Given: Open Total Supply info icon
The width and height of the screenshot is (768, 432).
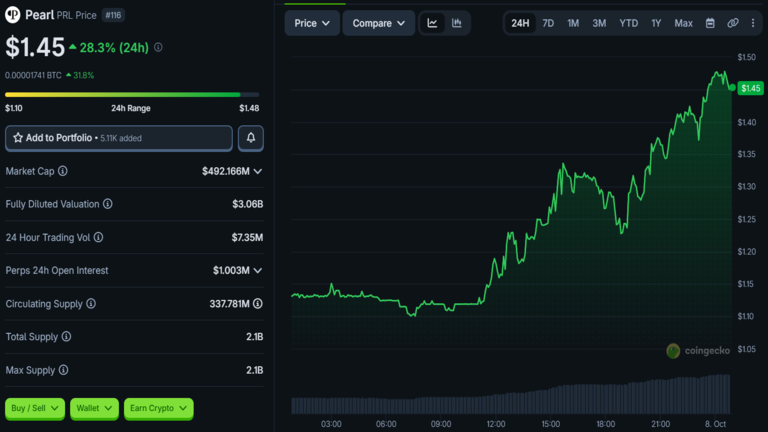Looking at the screenshot, I should point(66,336).
